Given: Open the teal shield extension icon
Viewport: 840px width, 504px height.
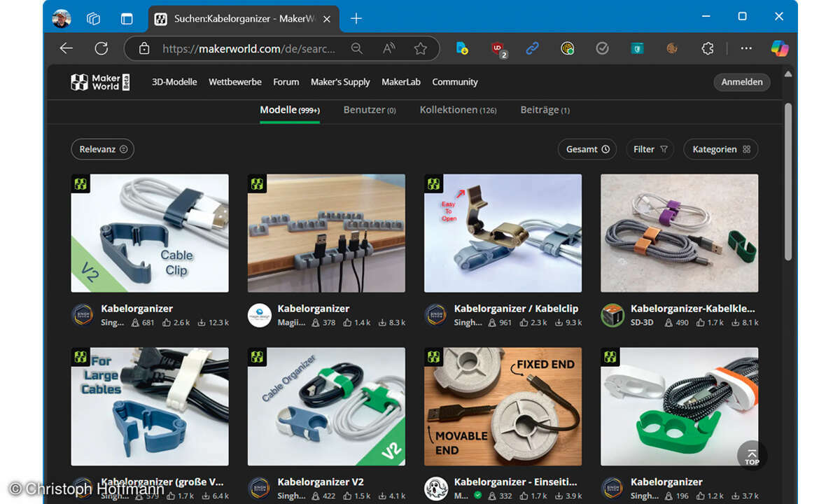Looking at the screenshot, I should pos(637,48).
